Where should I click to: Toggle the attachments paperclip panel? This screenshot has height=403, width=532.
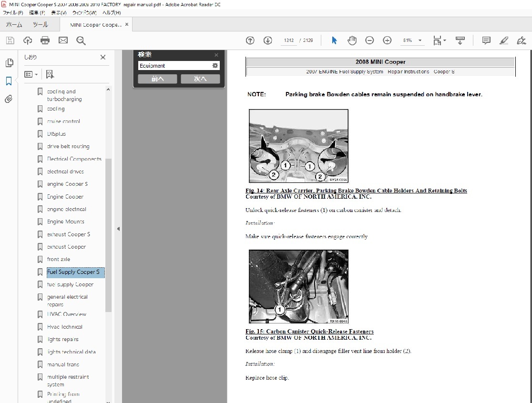(x=9, y=99)
